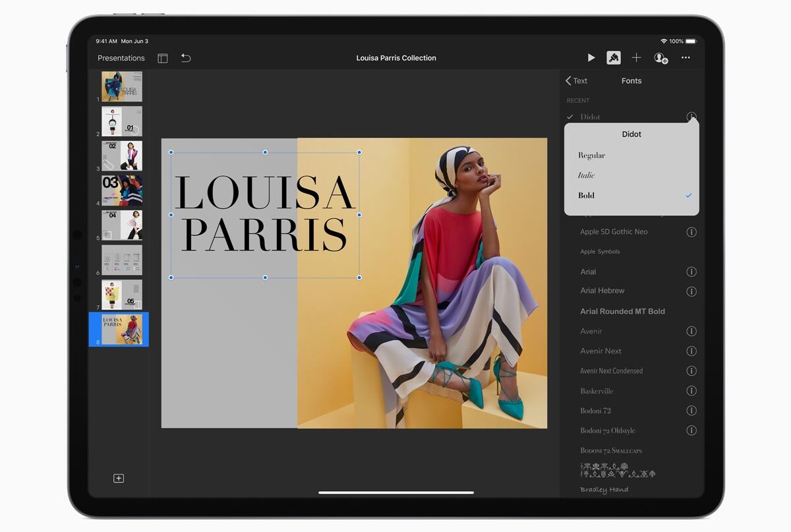This screenshot has height=532, width=791.
Task: Select the Regular style for Didot
Action: point(592,156)
